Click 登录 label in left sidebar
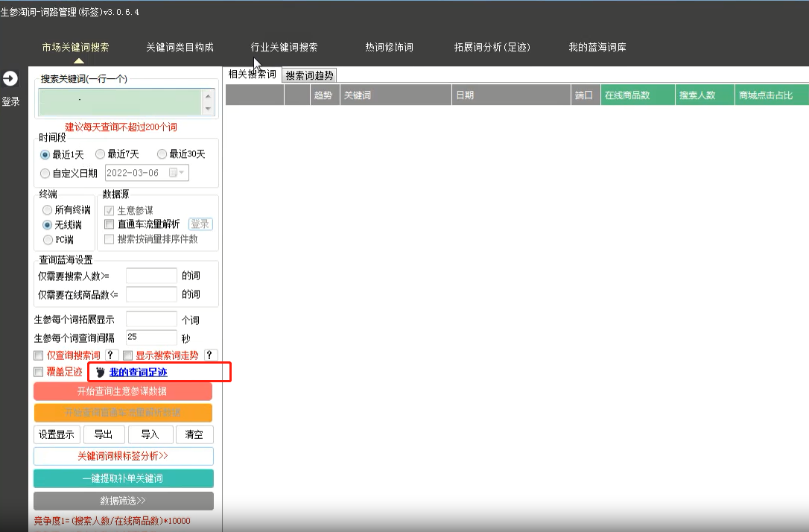 (x=10, y=101)
